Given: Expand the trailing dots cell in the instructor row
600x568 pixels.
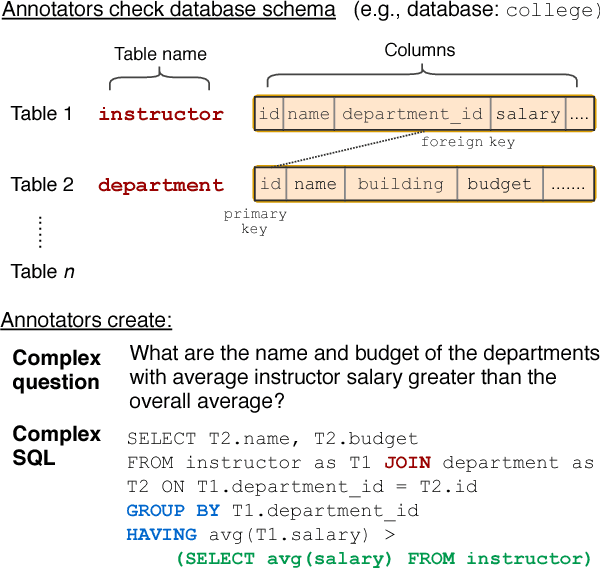Looking at the screenshot, I should [x=580, y=114].
